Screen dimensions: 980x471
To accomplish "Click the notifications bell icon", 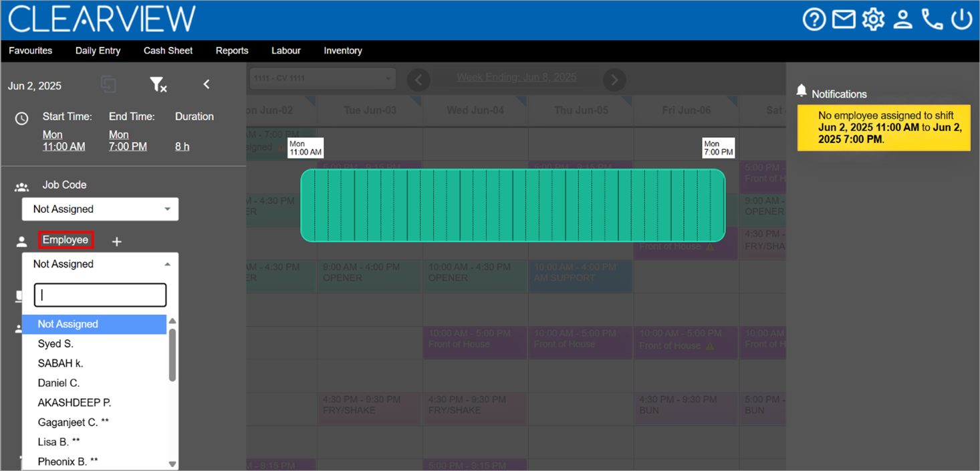I will (802, 91).
